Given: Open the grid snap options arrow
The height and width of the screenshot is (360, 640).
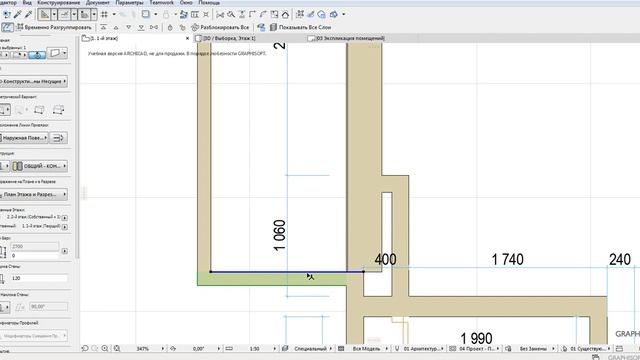Looking at the screenshot, I should pyautogui.click(x=114, y=15).
